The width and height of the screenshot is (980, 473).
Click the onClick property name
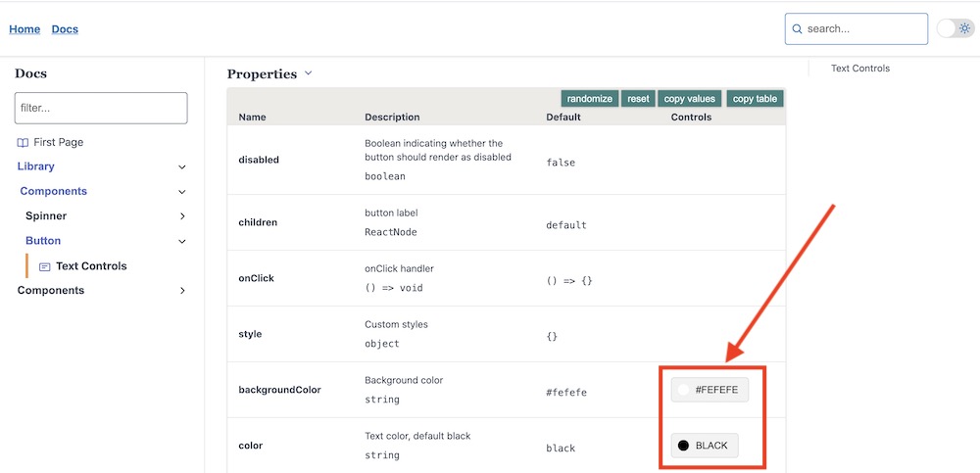tap(256, 278)
